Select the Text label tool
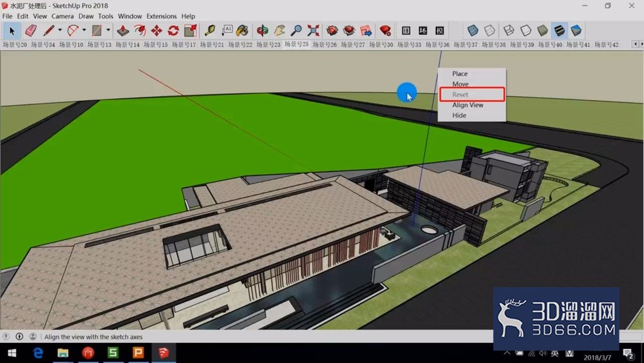Image resolution: width=644 pixels, height=363 pixels. click(x=227, y=31)
